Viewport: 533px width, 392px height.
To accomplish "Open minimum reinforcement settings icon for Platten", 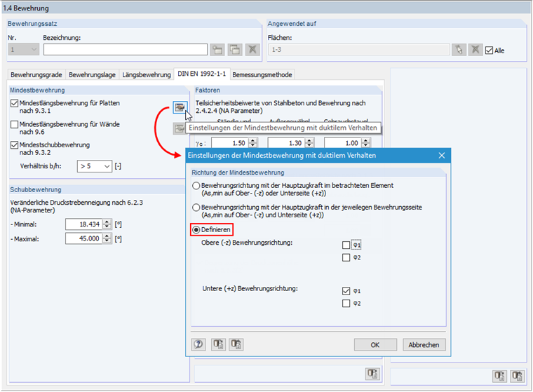I will [180, 107].
